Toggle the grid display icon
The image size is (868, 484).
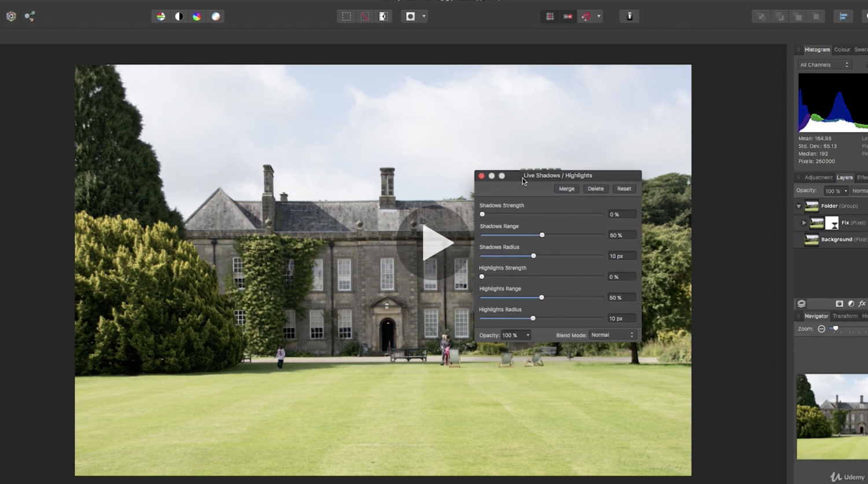click(550, 16)
